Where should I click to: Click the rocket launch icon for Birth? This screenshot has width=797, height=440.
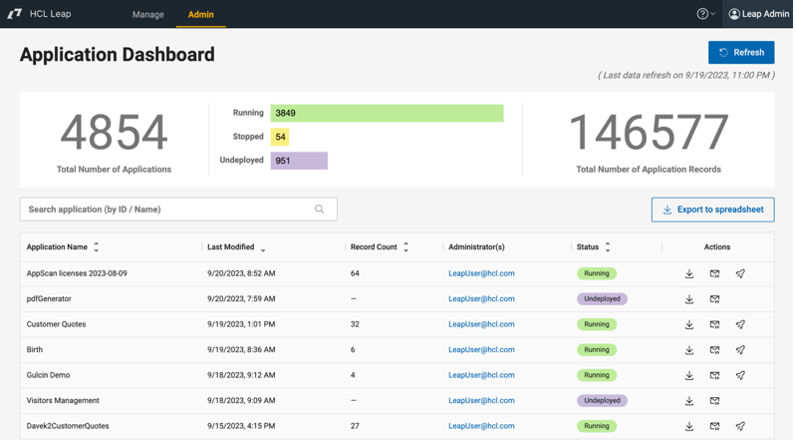[x=740, y=350]
